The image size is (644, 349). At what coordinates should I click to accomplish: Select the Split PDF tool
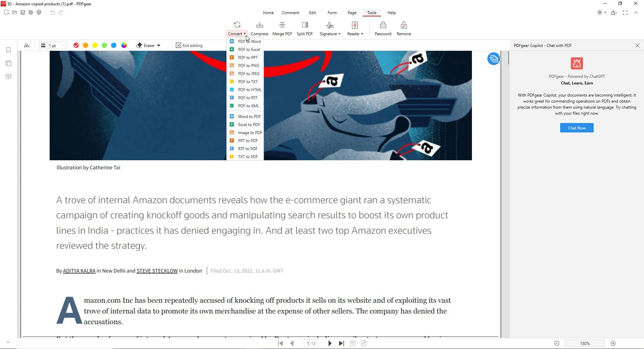305,25
